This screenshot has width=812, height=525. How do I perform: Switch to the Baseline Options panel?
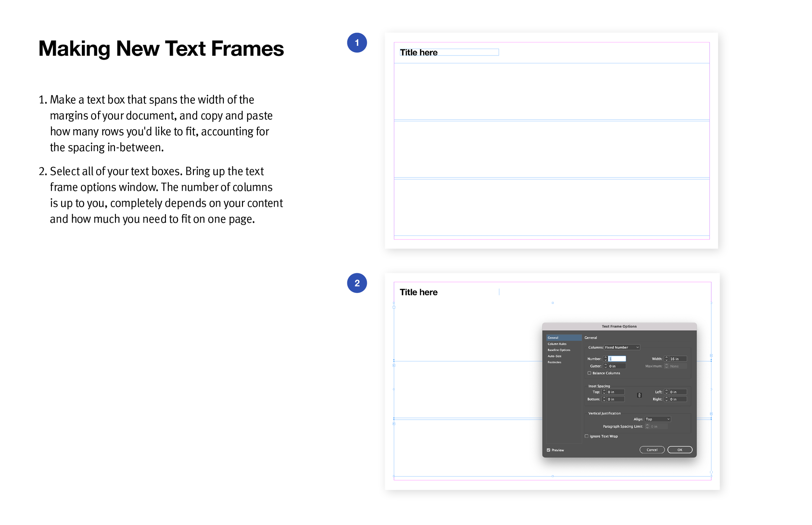tap(559, 350)
